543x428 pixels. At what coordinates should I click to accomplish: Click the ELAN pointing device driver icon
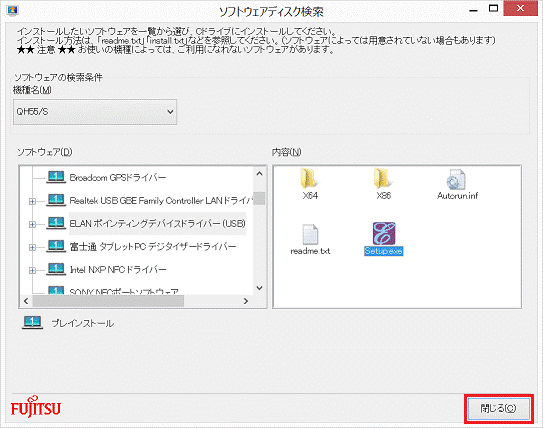[x=56, y=223]
